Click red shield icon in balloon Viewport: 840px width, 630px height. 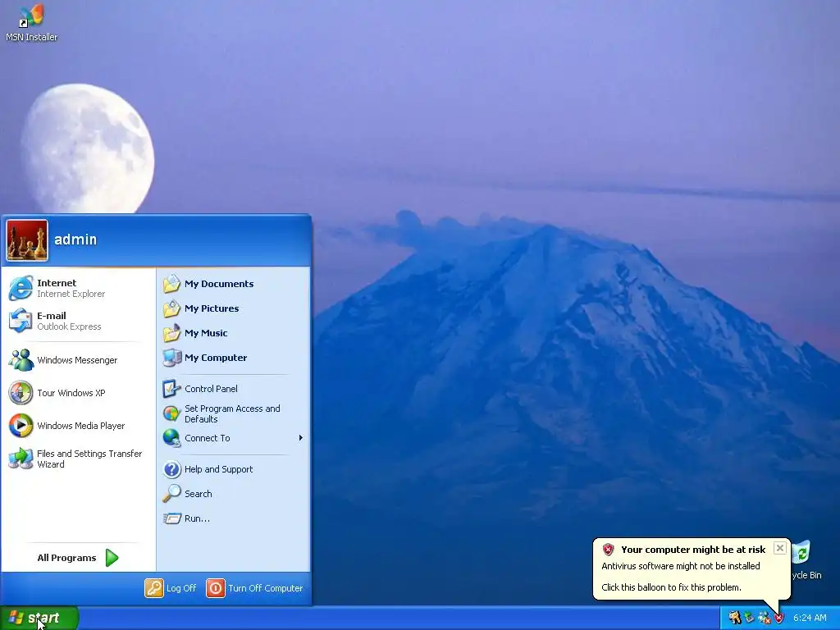click(x=608, y=550)
